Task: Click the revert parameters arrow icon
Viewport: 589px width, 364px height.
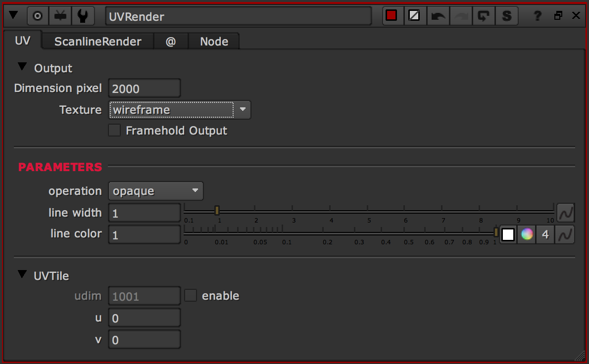Action: [484, 15]
